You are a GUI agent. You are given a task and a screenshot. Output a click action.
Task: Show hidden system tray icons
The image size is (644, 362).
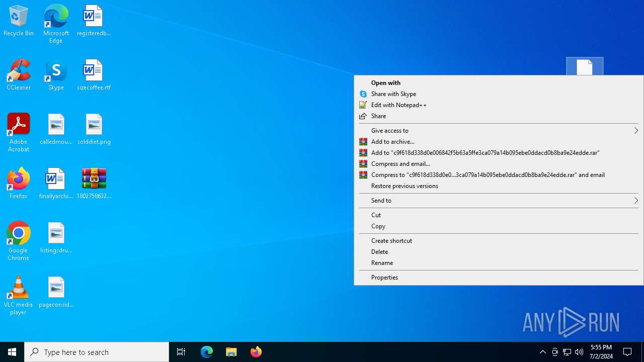pyautogui.click(x=543, y=352)
